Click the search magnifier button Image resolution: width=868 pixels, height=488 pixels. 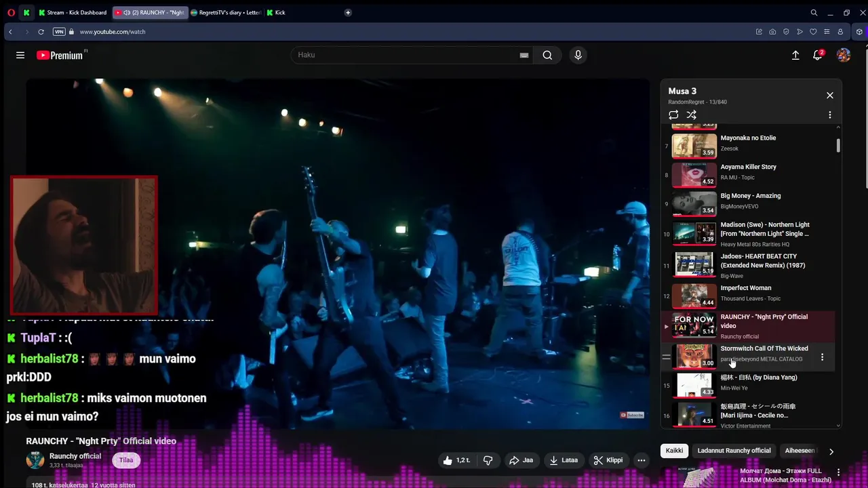tap(547, 56)
